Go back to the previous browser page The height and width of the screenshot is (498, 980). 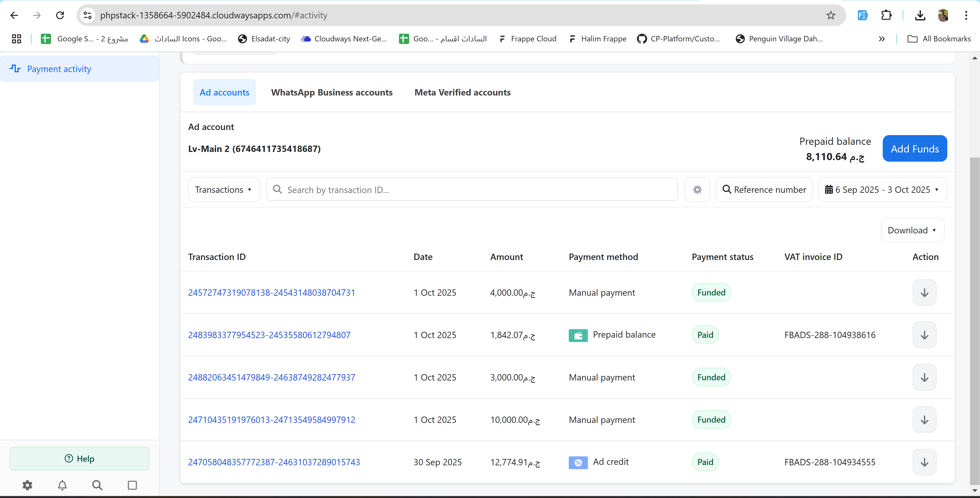tap(14, 15)
